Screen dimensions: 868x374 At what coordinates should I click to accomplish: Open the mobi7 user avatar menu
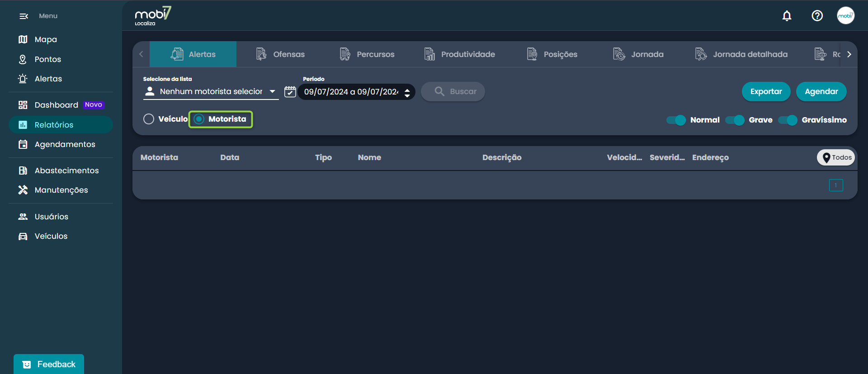click(845, 15)
